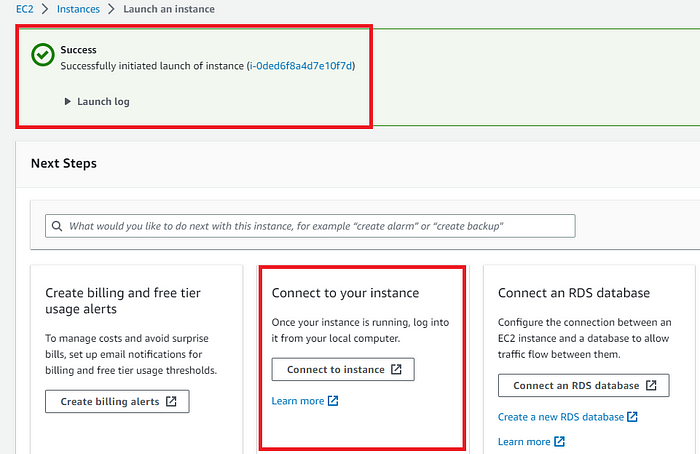700x454 pixels.
Task: Click external icon beside Create a new RDS database
Action: pyautogui.click(x=632, y=417)
